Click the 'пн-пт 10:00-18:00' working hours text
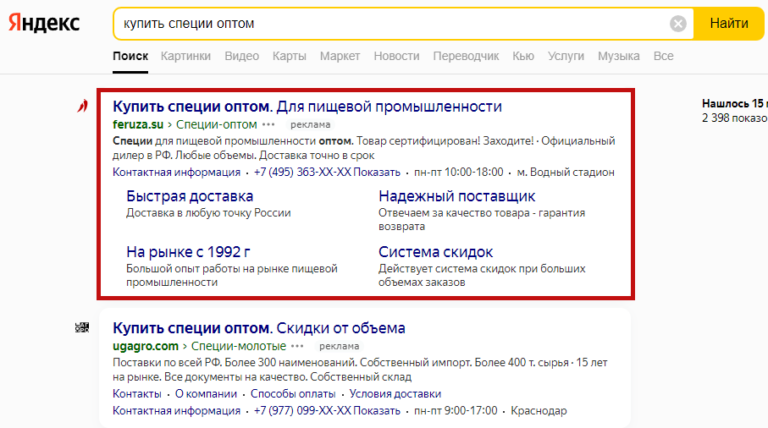 [x=458, y=172]
